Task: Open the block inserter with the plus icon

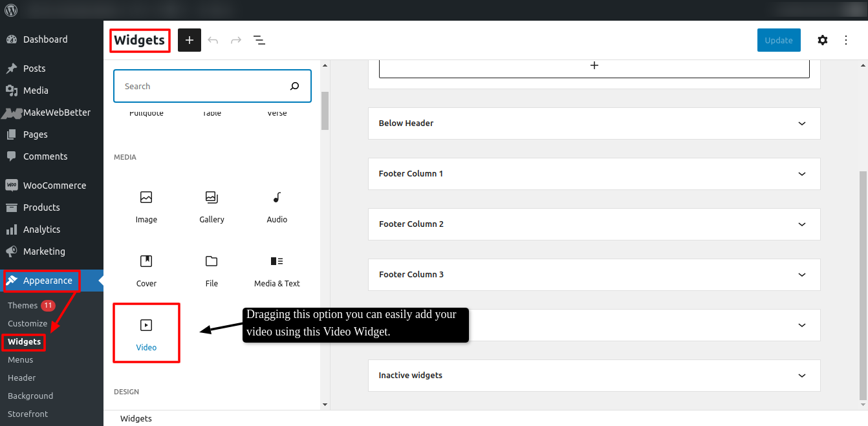Action: click(x=189, y=39)
